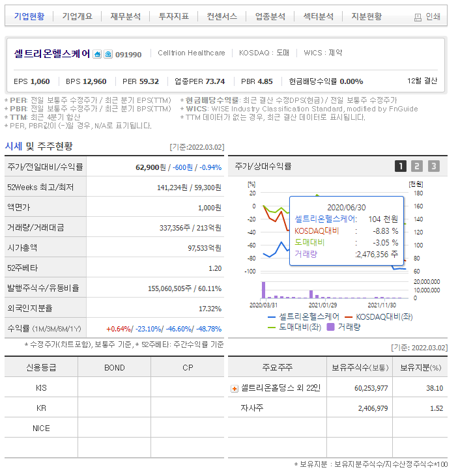458x476 pixels.
Task: Open the company homepage icon beside 셀트리온헬스케어
Action: tap(97, 54)
